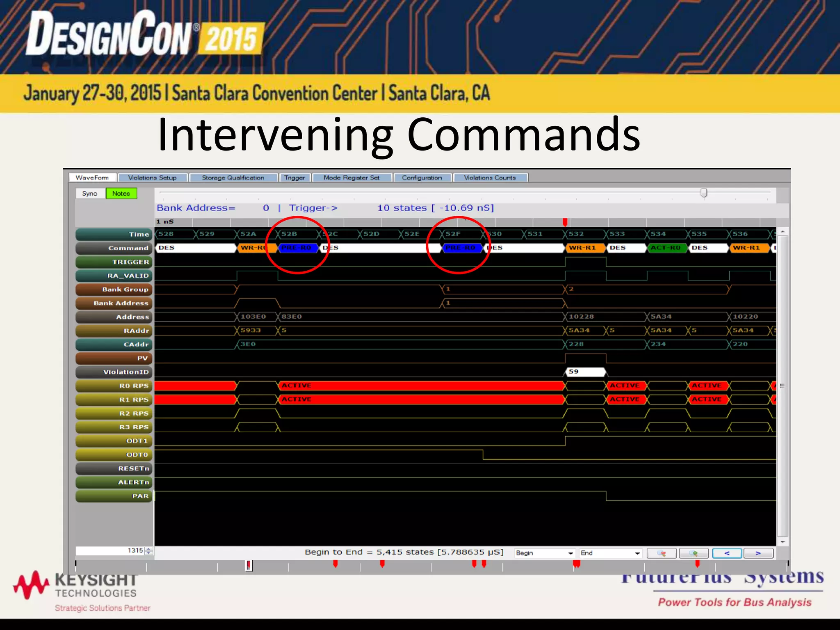The height and width of the screenshot is (630, 840).
Task: Open the End marker dropdown
Action: point(610,553)
